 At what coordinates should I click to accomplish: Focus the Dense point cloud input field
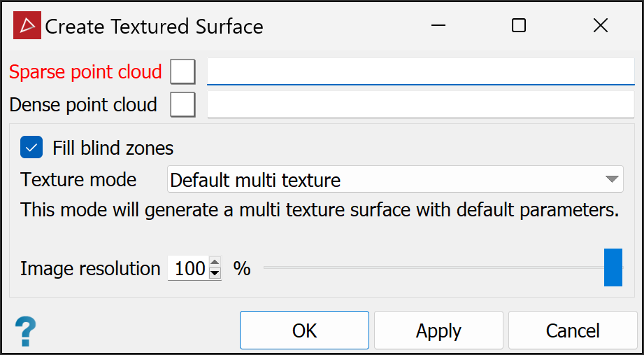pyautogui.click(x=420, y=105)
